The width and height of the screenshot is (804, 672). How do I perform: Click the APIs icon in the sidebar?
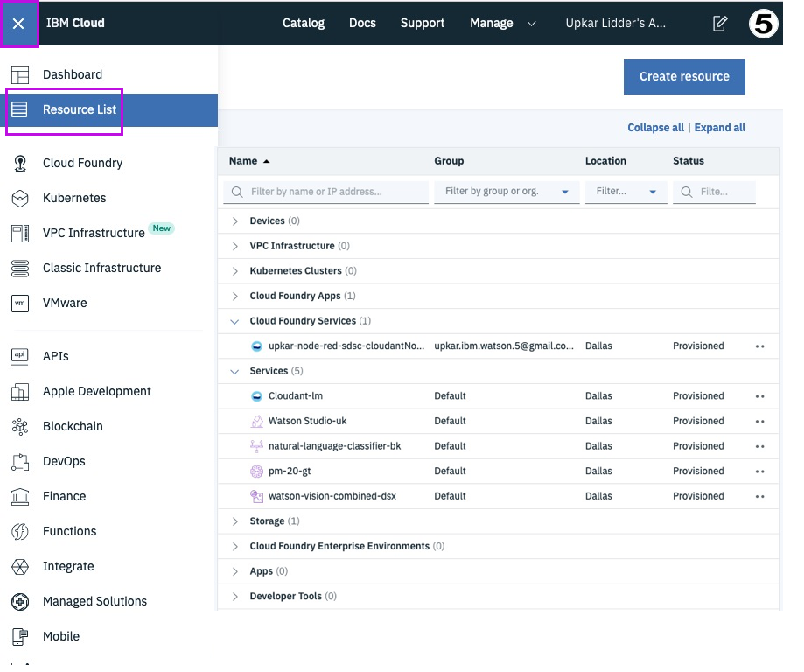[20, 356]
